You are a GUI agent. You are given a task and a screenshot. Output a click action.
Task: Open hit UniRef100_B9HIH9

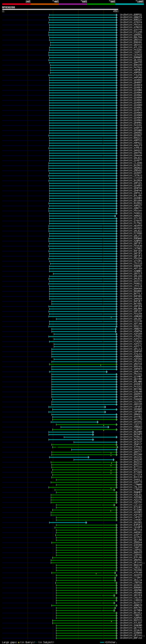pyautogui.click(x=131, y=65)
